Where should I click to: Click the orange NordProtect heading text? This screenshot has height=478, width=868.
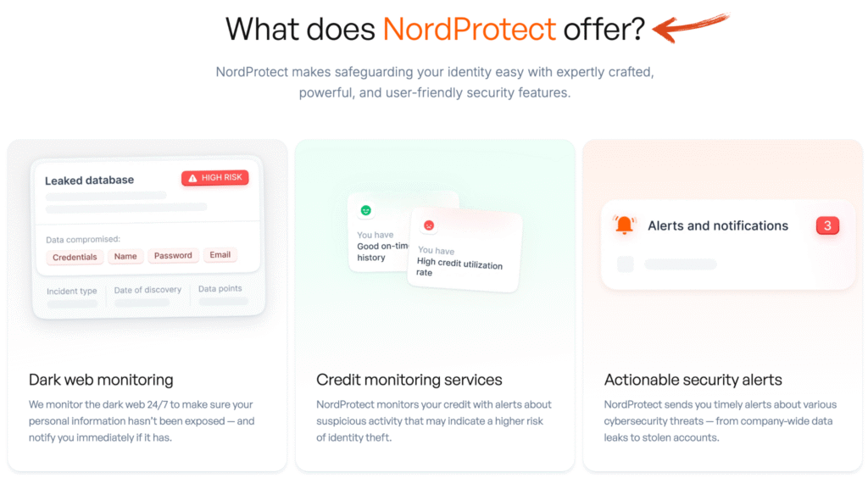point(470,29)
